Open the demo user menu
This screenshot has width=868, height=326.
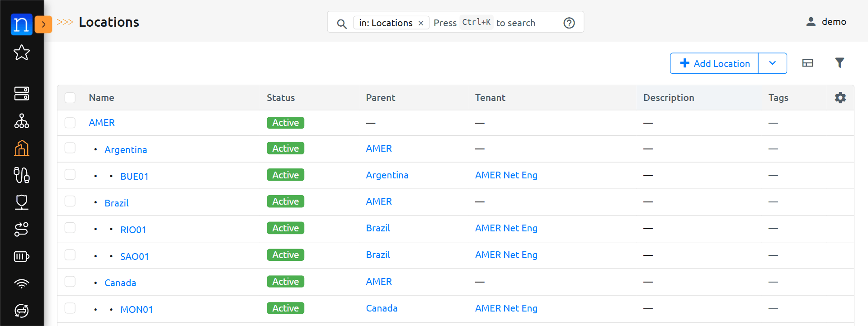[826, 22]
